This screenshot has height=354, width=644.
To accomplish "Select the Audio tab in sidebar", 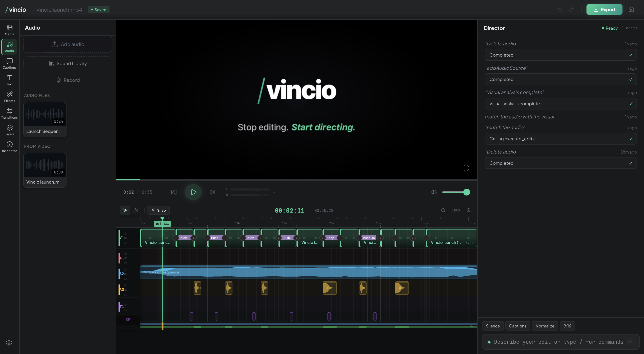I will tap(9, 47).
